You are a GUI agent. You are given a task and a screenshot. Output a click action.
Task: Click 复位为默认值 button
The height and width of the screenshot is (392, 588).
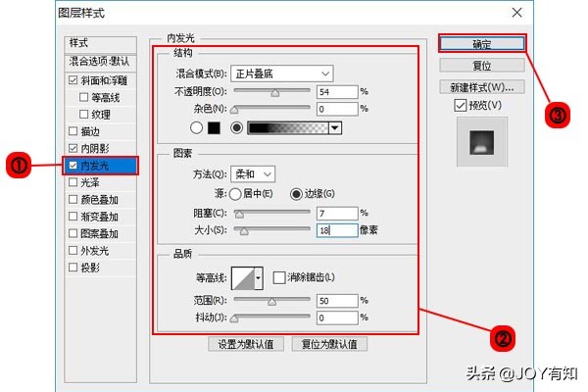pyautogui.click(x=329, y=344)
